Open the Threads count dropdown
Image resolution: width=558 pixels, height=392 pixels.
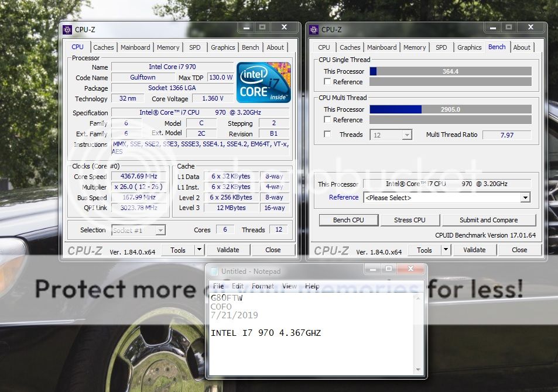(x=391, y=135)
